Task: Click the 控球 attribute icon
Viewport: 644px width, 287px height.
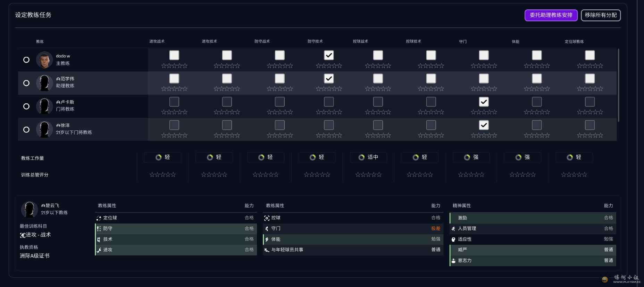Action: coord(267,218)
